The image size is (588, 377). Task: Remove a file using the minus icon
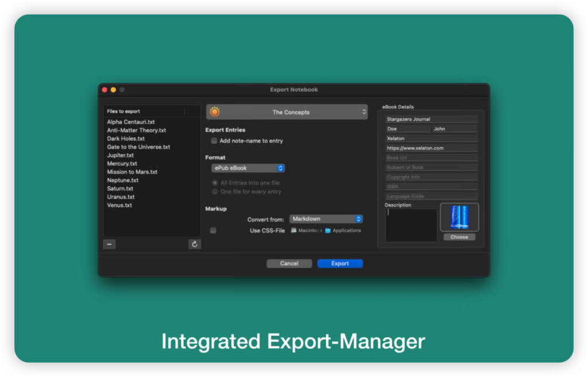click(x=109, y=243)
